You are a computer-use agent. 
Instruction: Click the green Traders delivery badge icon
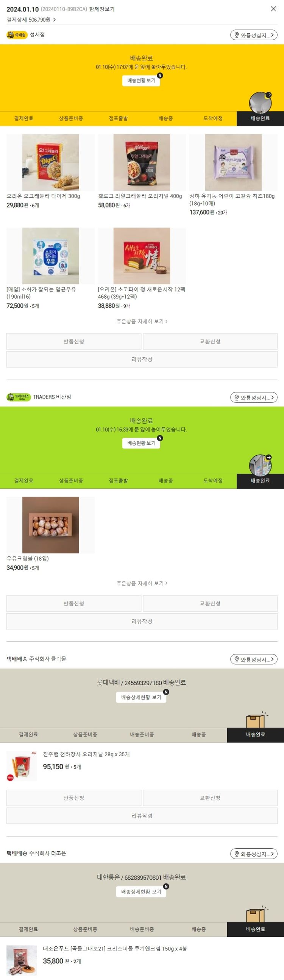point(19,397)
